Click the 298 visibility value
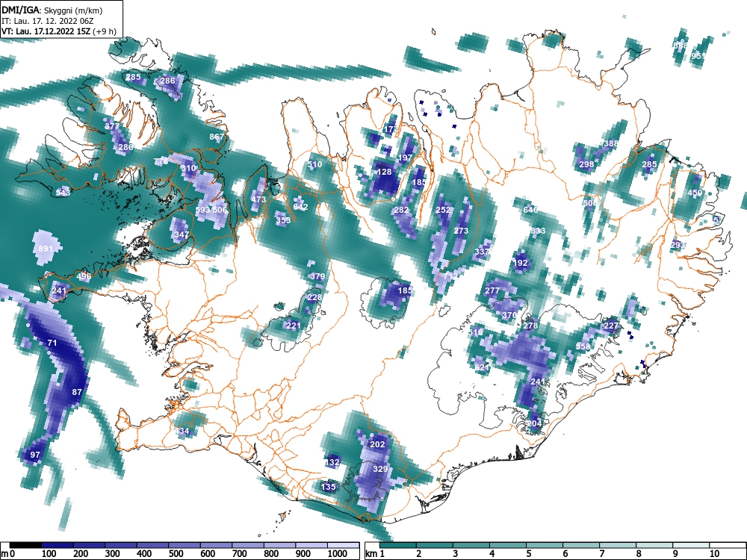Screen dimensions: 747x560 pyautogui.click(x=586, y=164)
